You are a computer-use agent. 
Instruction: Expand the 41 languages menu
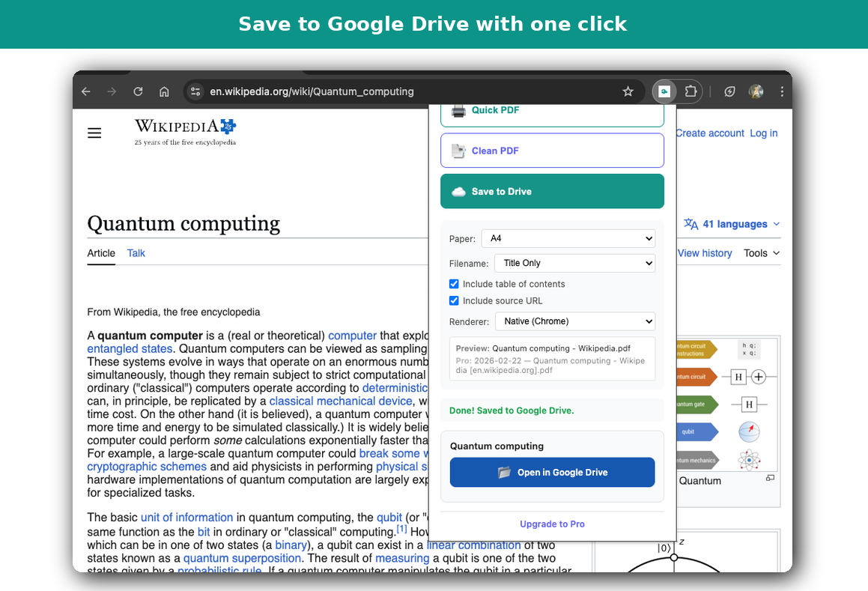coord(731,223)
